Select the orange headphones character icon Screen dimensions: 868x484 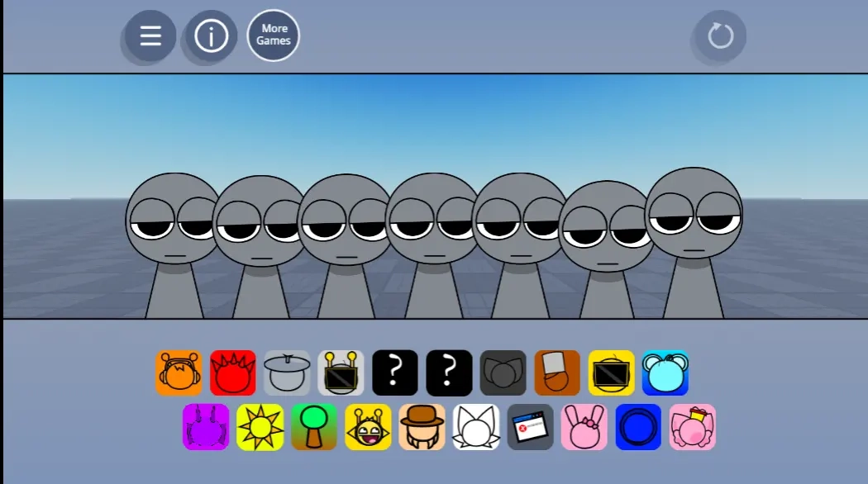[179, 372]
